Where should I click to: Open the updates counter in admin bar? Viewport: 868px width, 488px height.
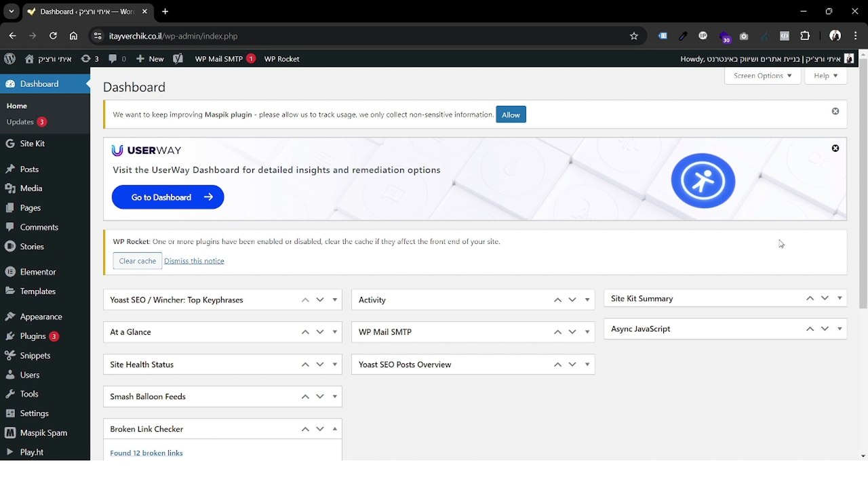click(x=90, y=59)
